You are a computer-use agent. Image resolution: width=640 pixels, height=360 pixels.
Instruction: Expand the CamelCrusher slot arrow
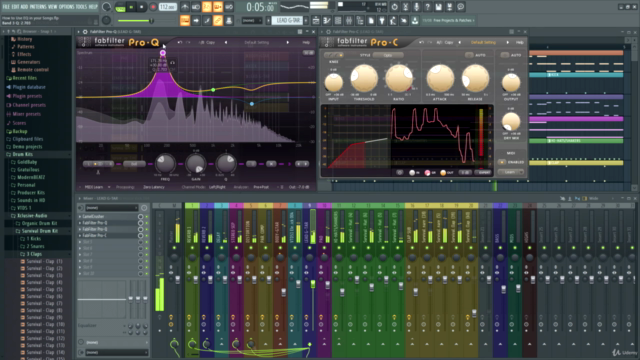click(x=80, y=217)
